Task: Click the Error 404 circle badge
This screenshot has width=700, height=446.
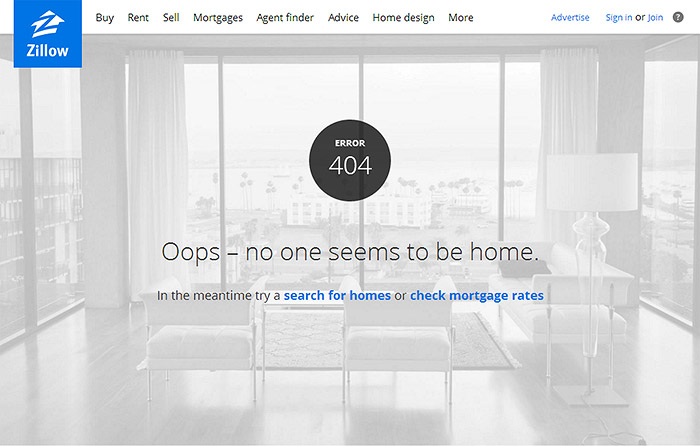Action: (350, 160)
